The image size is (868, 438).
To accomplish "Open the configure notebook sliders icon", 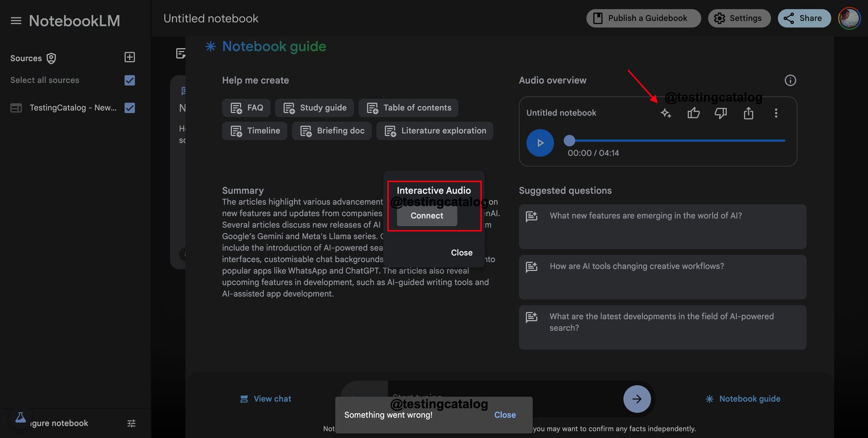I will click(132, 423).
